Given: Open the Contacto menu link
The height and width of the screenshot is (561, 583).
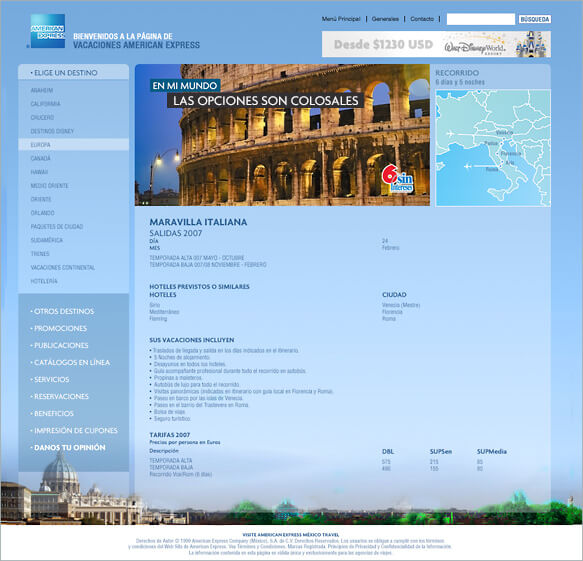Looking at the screenshot, I should click(x=422, y=19).
